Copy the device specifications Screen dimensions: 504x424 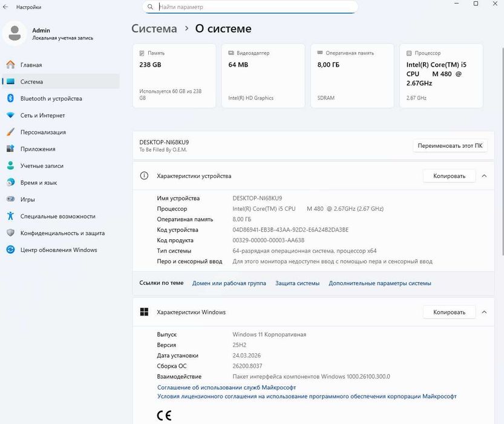coord(449,176)
